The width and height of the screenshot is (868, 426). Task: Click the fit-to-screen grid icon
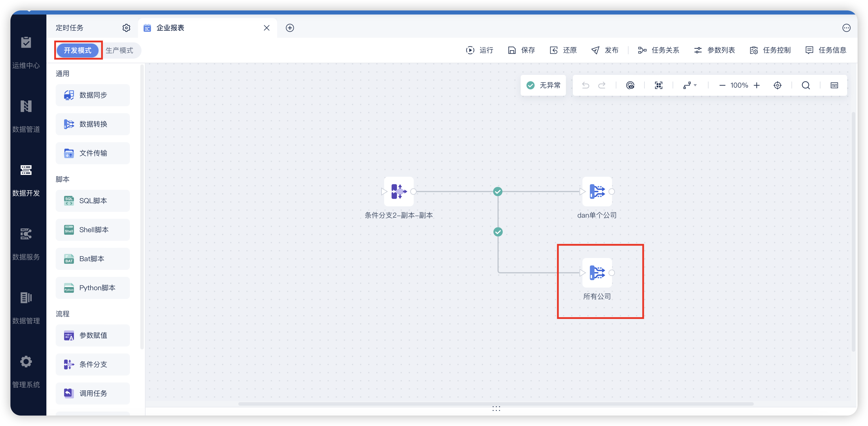click(x=658, y=85)
